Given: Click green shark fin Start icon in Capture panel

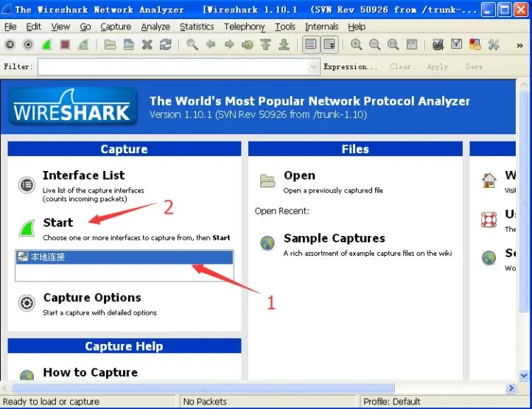Looking at the screenshot, I should (x=27, y=228).
